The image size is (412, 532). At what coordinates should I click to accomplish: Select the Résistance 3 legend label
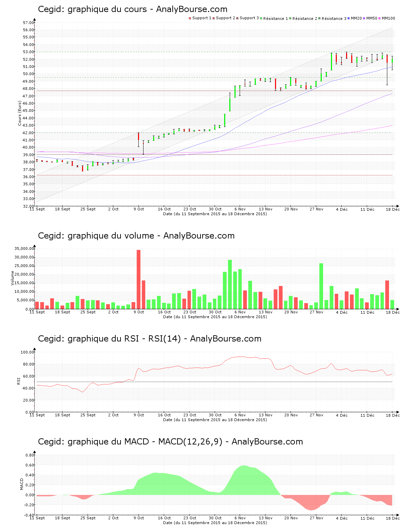pyautogui.click(x=334, y=19)
